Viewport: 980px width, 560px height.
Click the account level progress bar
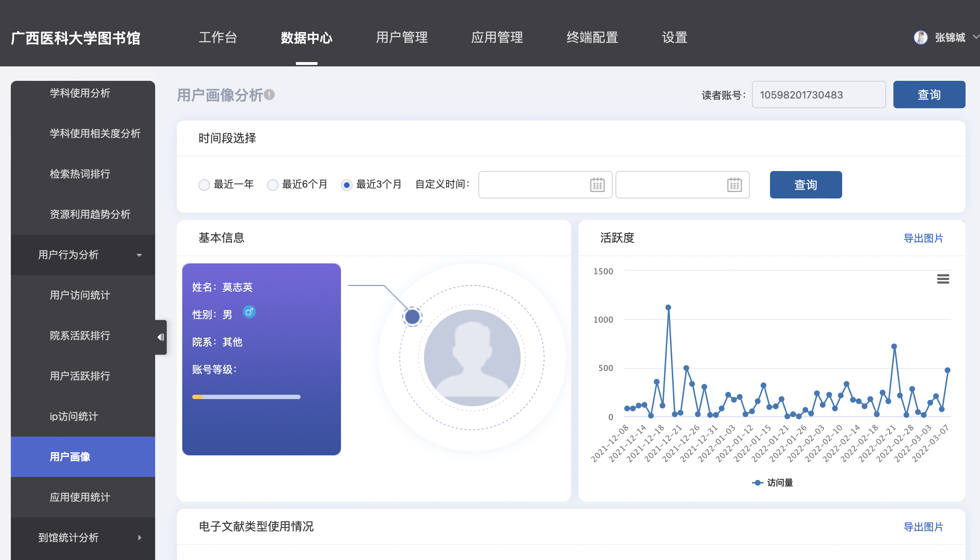point(246,397)
